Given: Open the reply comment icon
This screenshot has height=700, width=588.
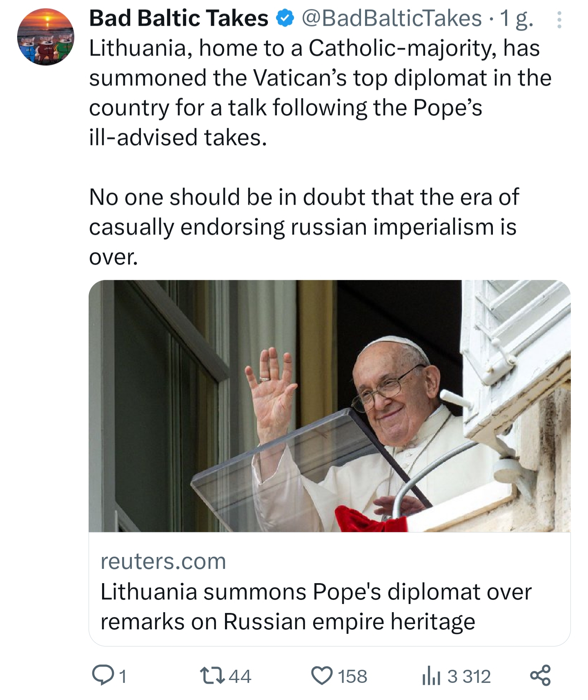Looking at the screenshot, I should tap(103, 676).
